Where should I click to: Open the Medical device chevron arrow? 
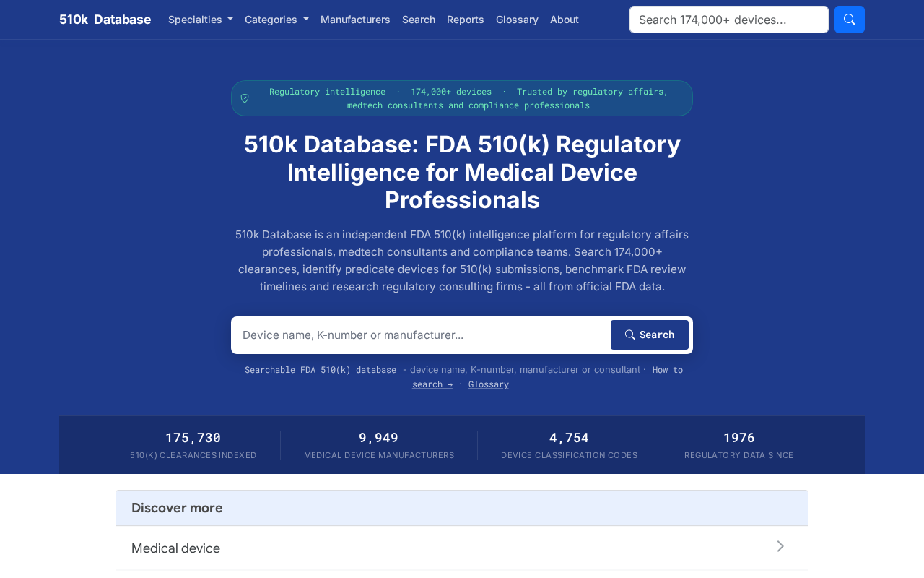[x=780, y=546]
